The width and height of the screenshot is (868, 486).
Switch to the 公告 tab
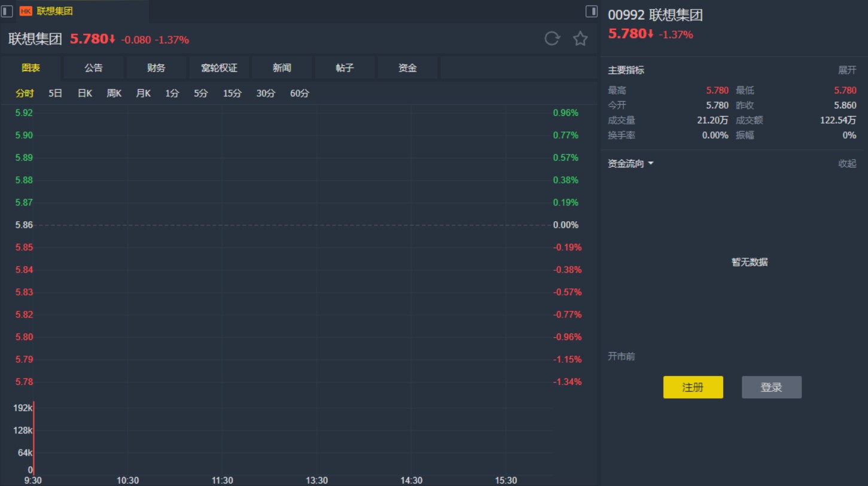tap(93, 68)
